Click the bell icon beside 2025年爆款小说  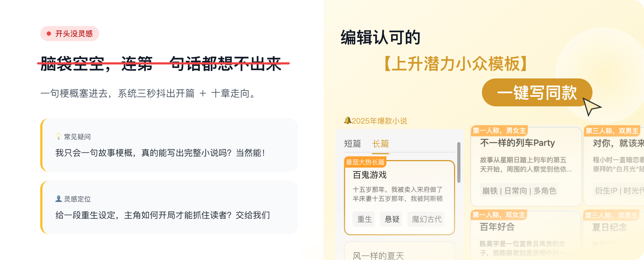347,121
